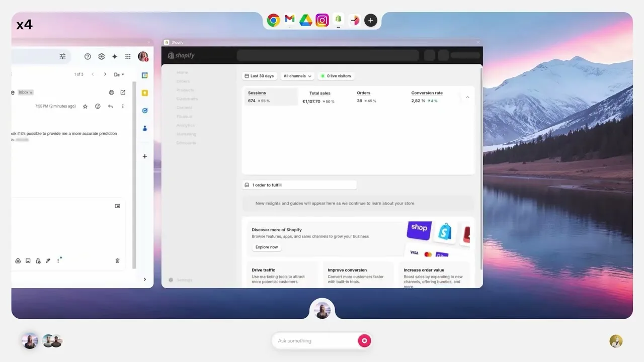
Task: Open Google Drive from the top dock
Action: click(306, 20)
